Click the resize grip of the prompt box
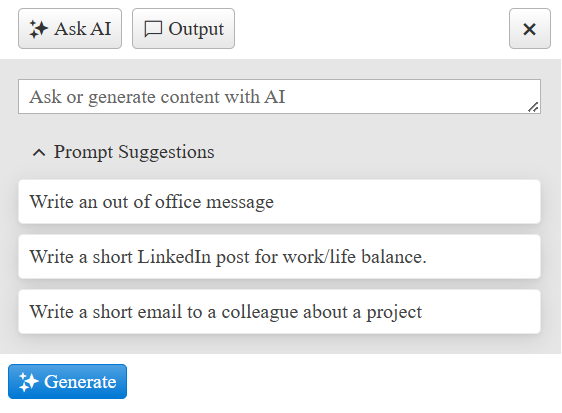The height and width of the screenshot is (413, 562). pyautogui.click(x=533, y=107)
